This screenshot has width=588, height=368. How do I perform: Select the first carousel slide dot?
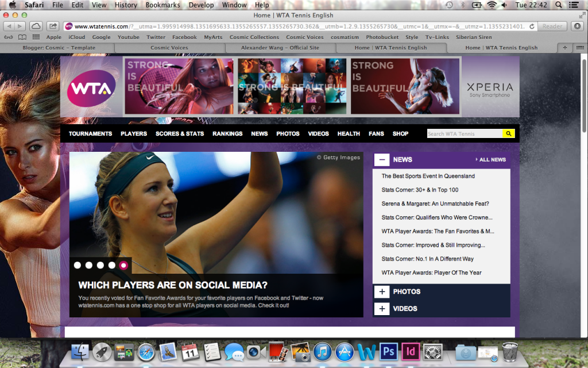[x=78, y=265]
